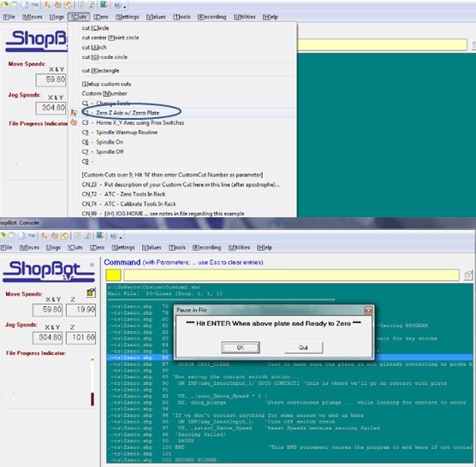Click first checklist icon in Pause-dialog window toolbar

pos(78,235)
